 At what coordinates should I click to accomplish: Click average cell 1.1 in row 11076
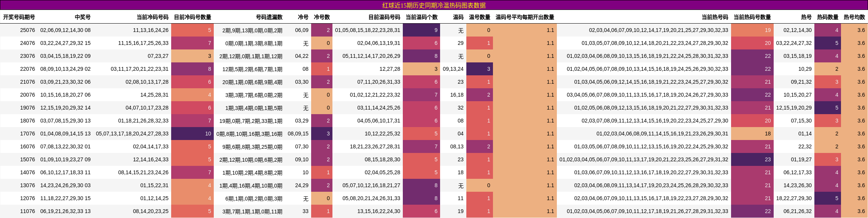coord(525,211)
